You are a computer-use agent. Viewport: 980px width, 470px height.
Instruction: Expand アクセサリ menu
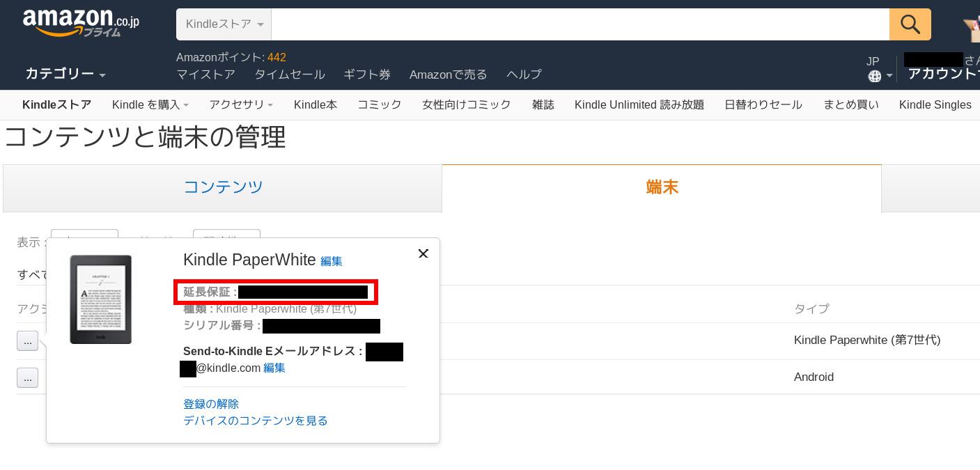241,104
